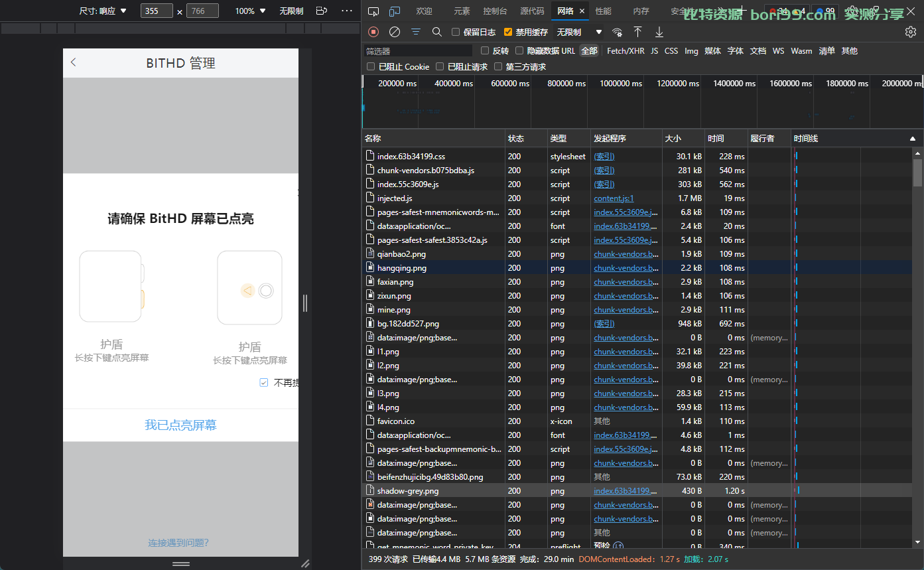This screenshot has height=570, width=924.
Task: Open device toolbar more options menu
Action: pyautogui.click(x=347, y=11)
